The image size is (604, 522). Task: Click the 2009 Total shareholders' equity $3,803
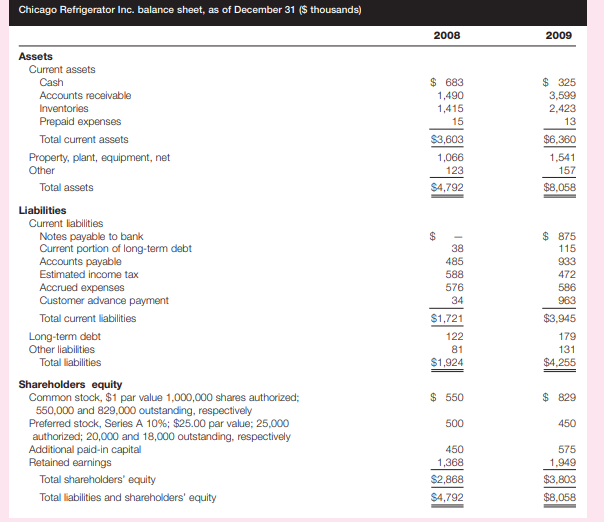[x=559, y=480]
